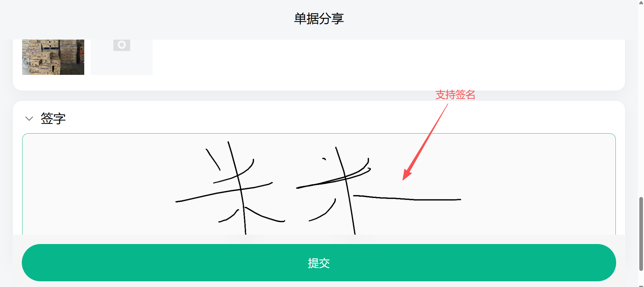Image resolution: width=644 pixels, height=287 pixels.
Task: Select the 签字 section heading
Action: (x=53, y=118)
